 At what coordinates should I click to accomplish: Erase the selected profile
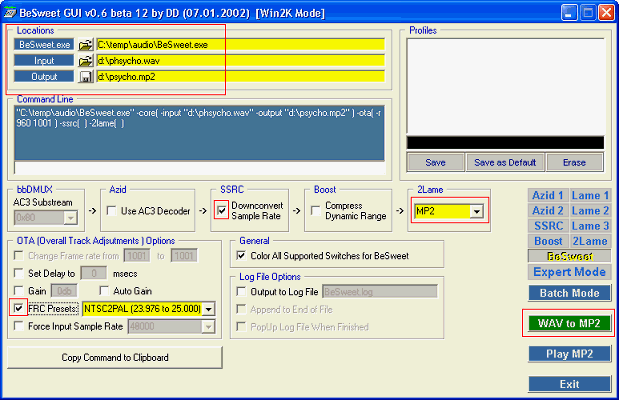click(x=574, y=163)
